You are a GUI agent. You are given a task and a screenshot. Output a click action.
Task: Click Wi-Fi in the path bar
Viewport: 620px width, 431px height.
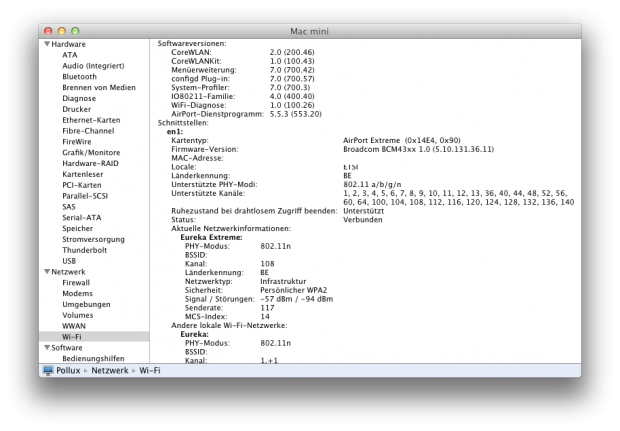click(150, 371)
